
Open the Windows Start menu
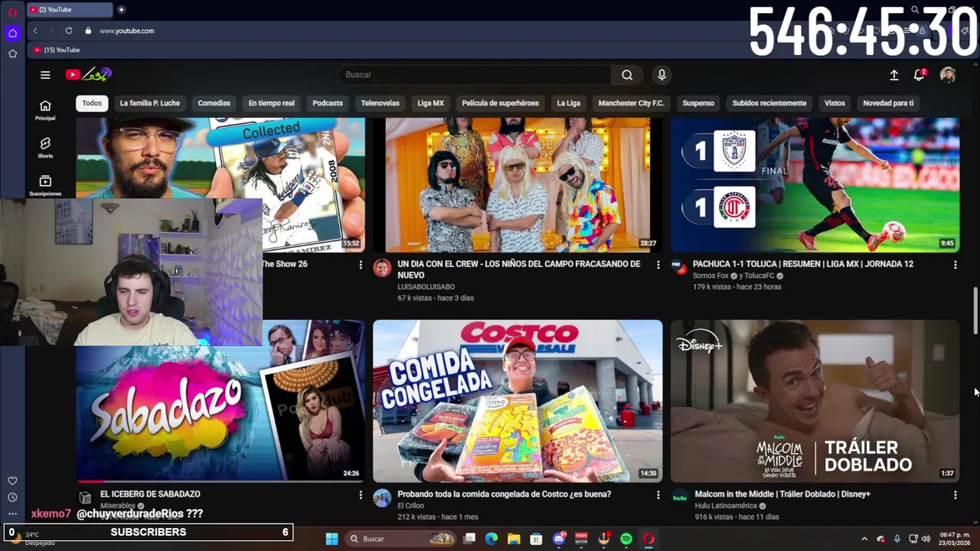tap(332, 539)
